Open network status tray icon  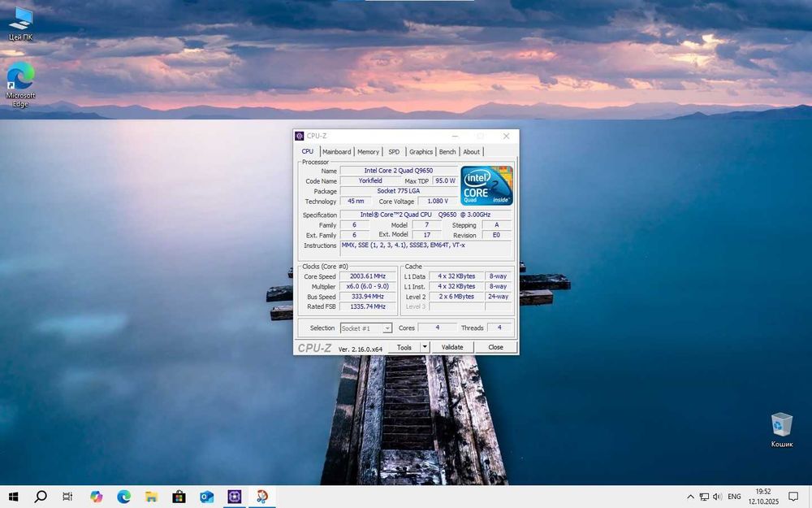coord(704,497)
